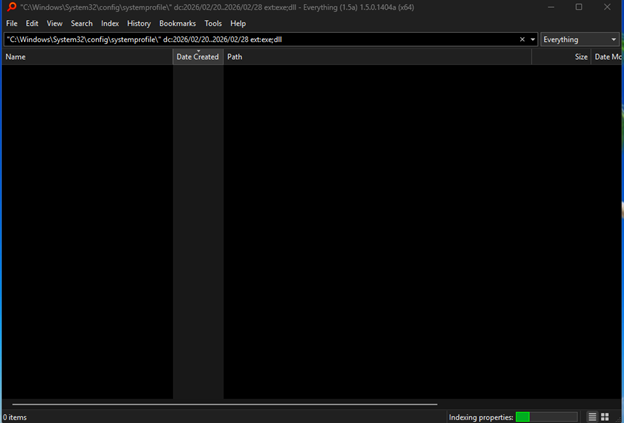Click the Everything magnifier app icon
This screenshot has height=423, width=624.
[11, 7]
